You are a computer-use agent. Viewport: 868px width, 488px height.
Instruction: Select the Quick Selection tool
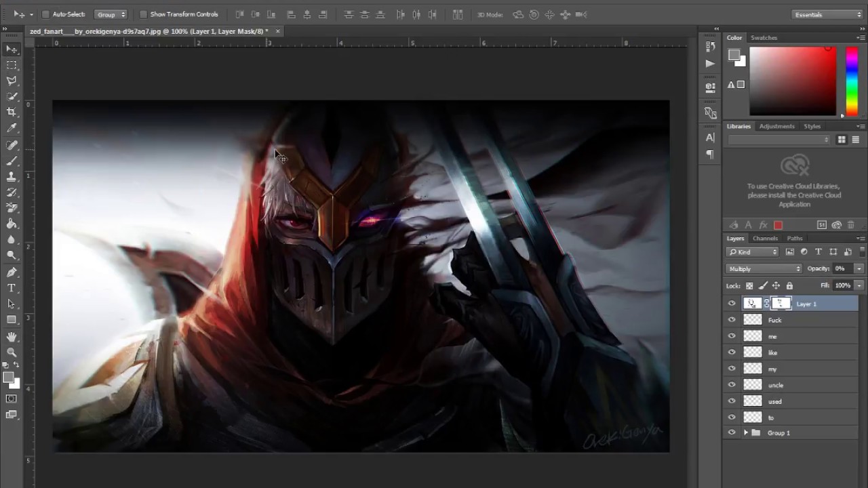tap(12, 96)
